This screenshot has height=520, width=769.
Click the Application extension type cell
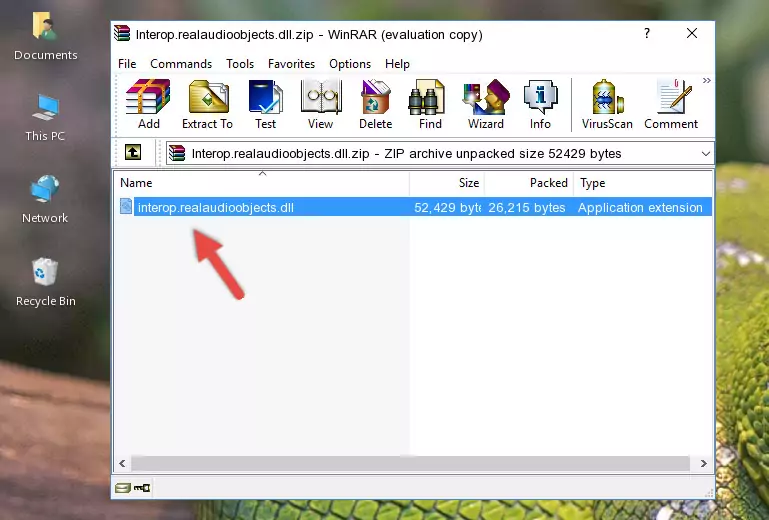tap(640, 208)
